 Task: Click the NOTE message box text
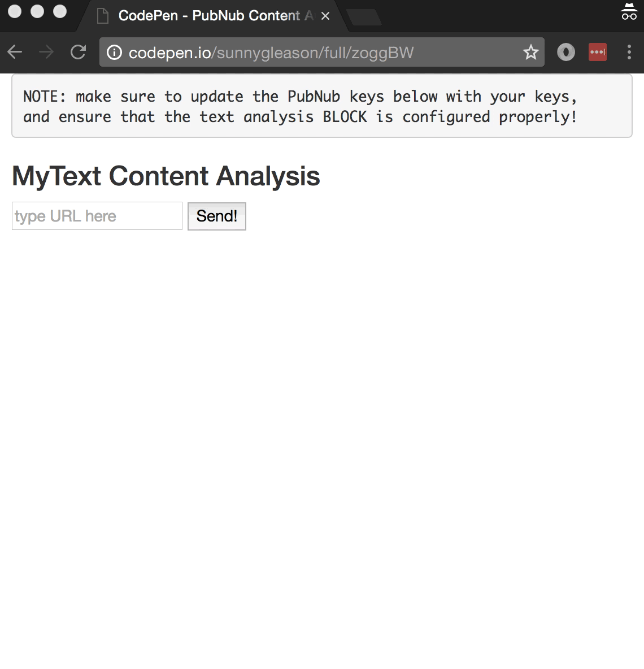coord(300,106)
